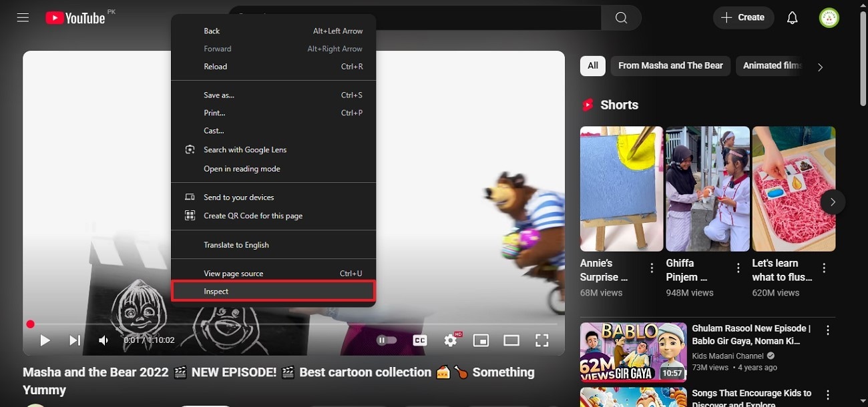This screenshot has height=407, width=868.
Task: Select Reload in the context menu
Action: pyautogui.click(x=273, y=67)
